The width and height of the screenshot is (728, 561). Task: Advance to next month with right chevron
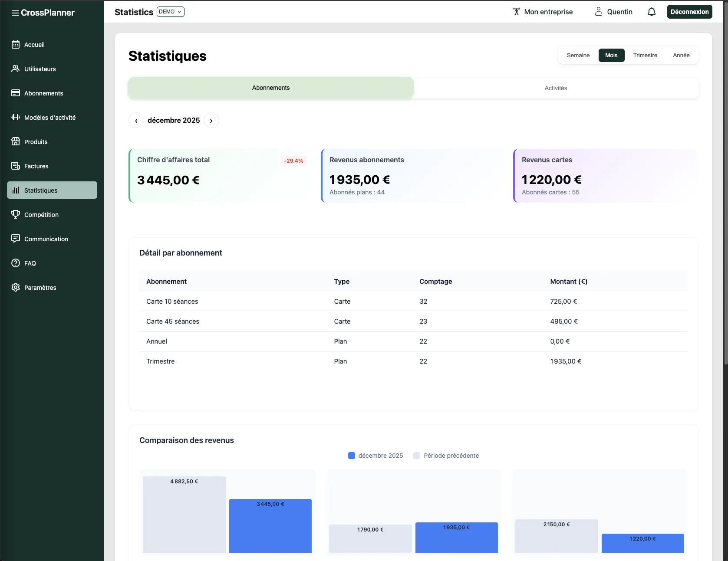(x=211, y=120)
